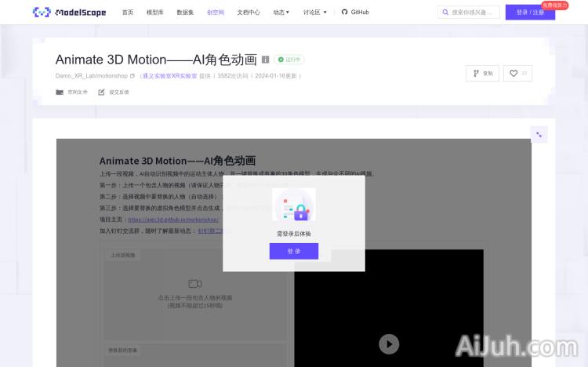Viewport: 588px width, 367px height.
Task: Open the 通义实验室XR实验室 provider link
Action: [x=169, y=76]
